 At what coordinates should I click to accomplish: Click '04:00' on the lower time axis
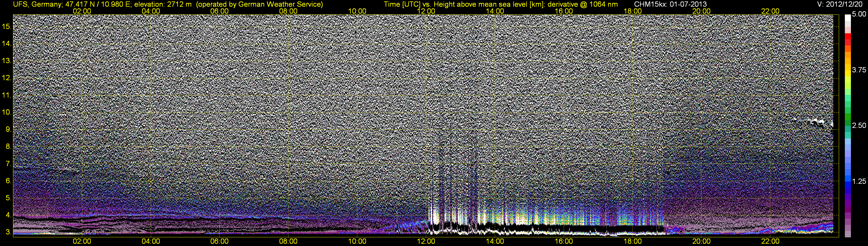pos(151,241)
